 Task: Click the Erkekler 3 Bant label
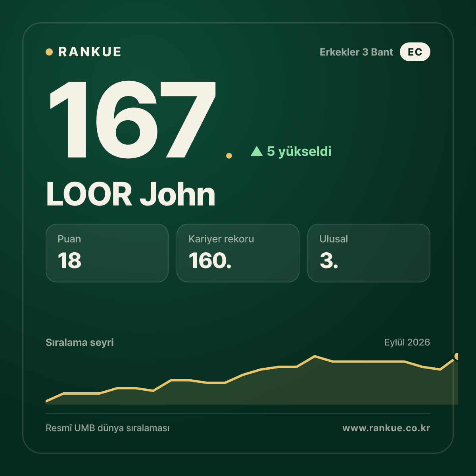click(x=356, y=52)
